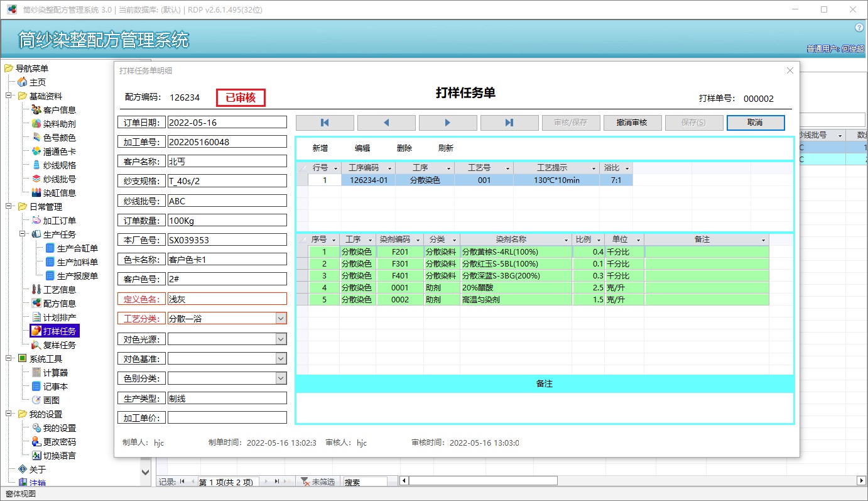Click 新增 in the process grid toolbar

[320, 148]
